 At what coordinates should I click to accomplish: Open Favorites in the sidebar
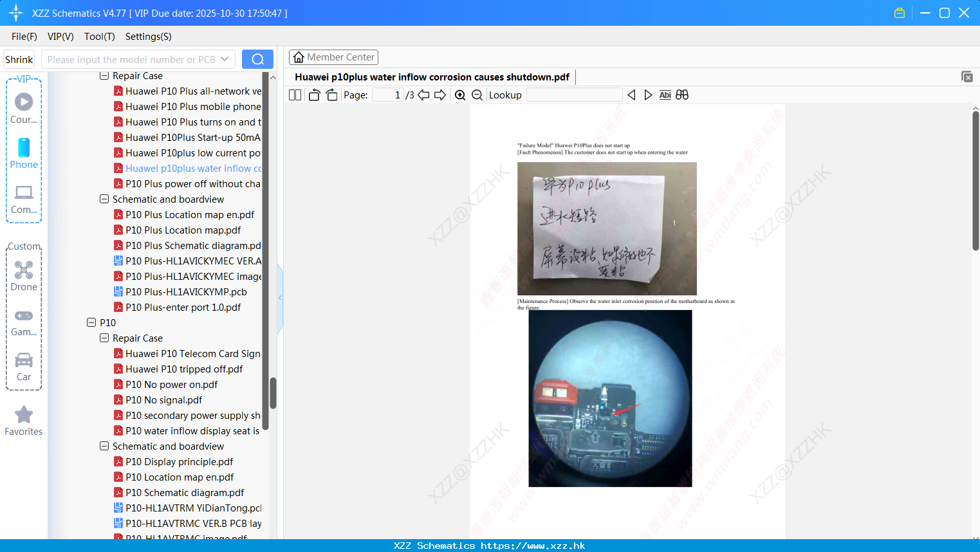click(24, 421)
